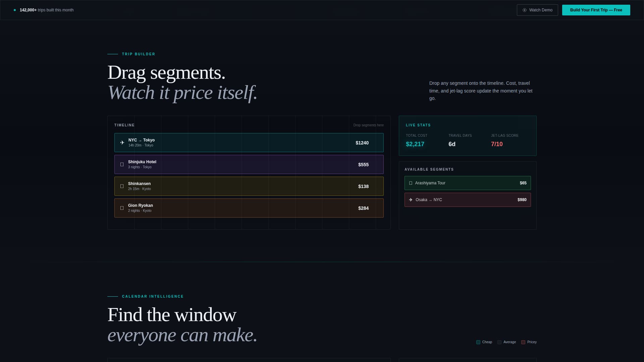Click the lodging icon beside Gion Ryokan
Image resolution: width=644 pixels, height=362 pixels.
122,208
